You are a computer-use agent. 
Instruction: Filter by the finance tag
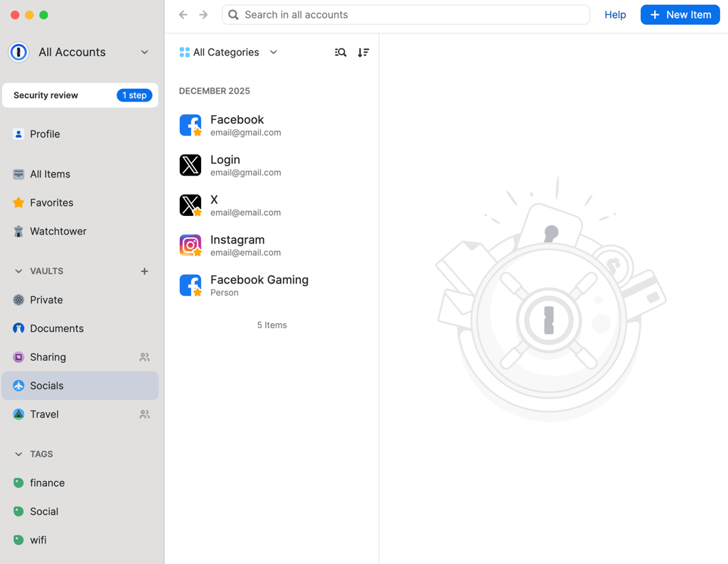[x=80, y=483]
